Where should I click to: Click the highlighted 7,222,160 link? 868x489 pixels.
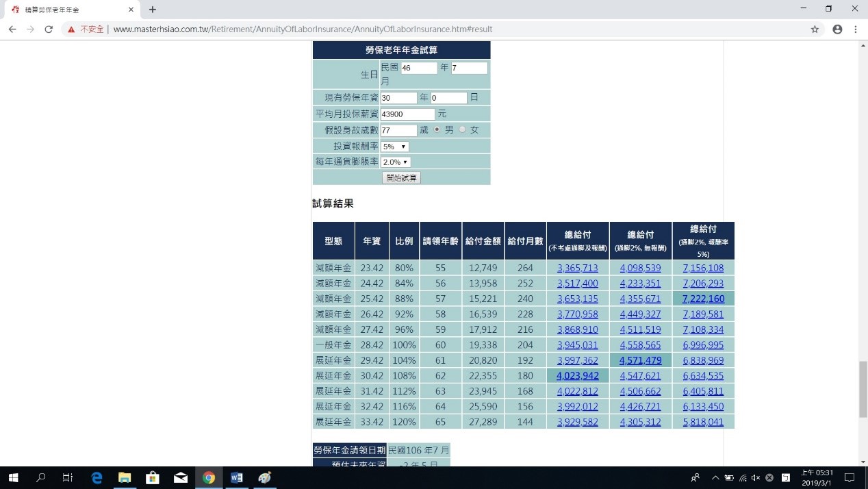tap(703, 299)
